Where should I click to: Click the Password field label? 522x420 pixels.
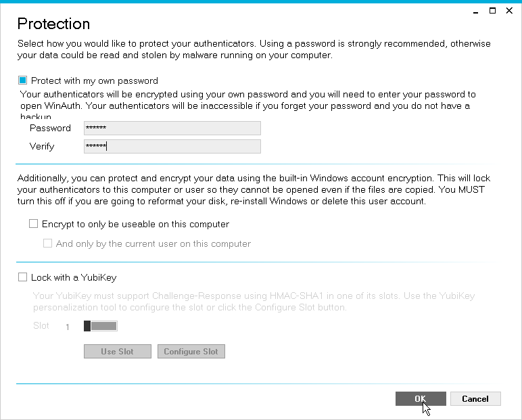click(50, 129)
